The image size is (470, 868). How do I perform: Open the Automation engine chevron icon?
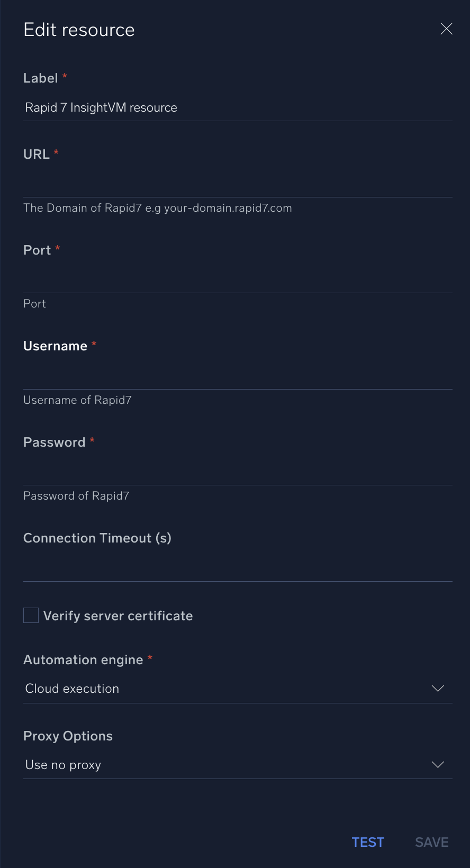[x=438, y=688]
